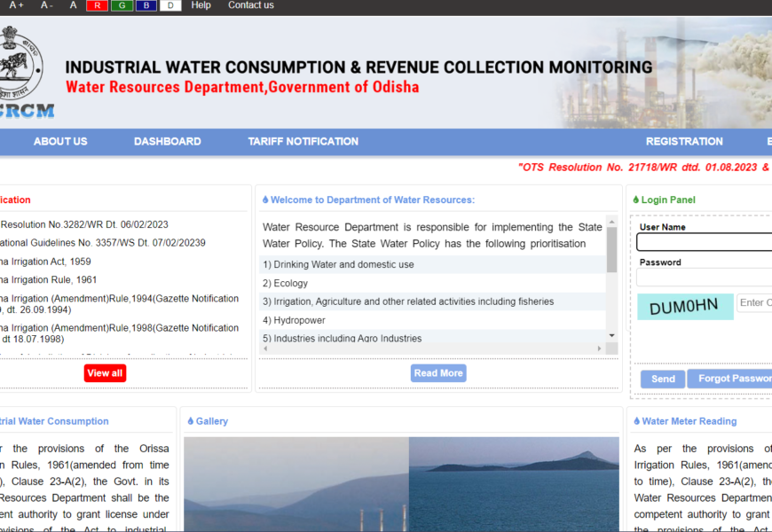The width and height of the screenshot is (772, 532).
Task: Open the TARIFF NOTIFICATION menu
Action: 303,142
